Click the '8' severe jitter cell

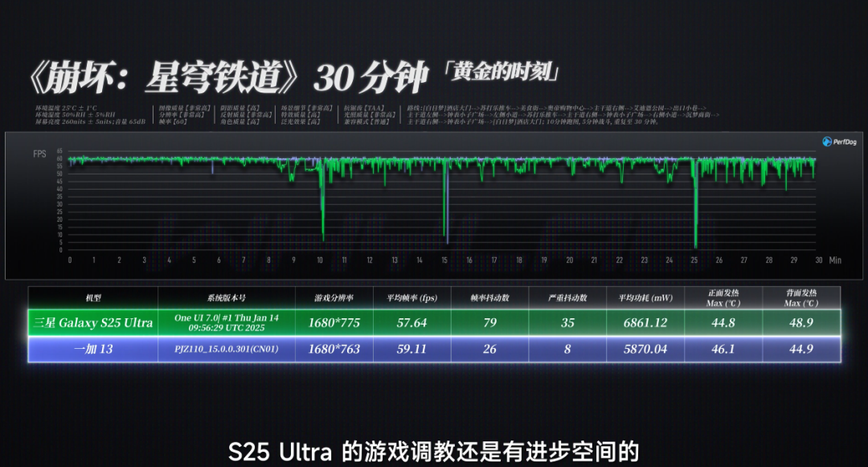coord(567,349)
